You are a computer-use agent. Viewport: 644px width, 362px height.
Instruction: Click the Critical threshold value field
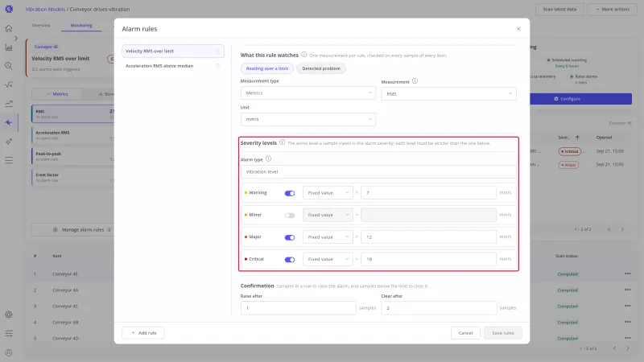[x=428, y=259]
